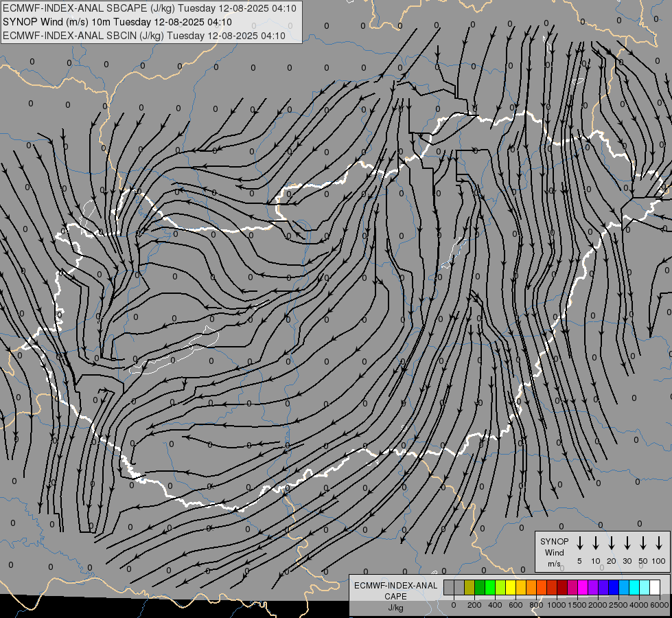The image size is (672, 618).
Task: Click the 4000 tick label in the CAPE legend
Action: tap(639, 605)
